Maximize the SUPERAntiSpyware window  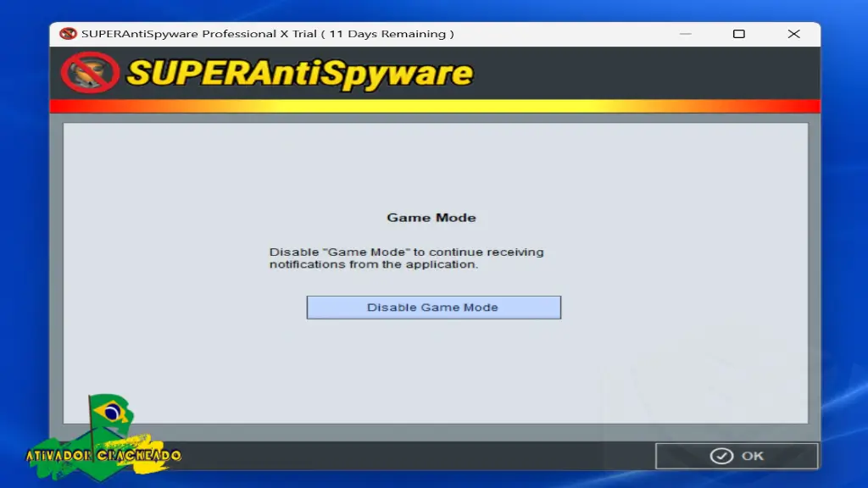738,34
